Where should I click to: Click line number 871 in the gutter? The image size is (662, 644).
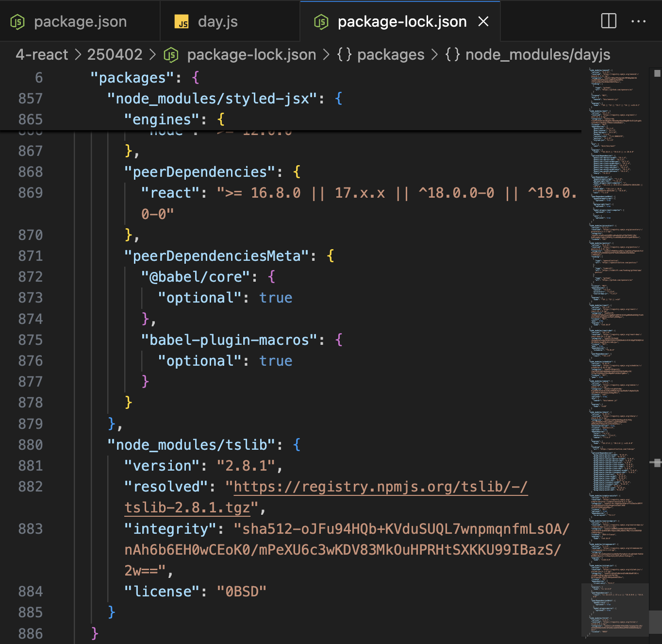pyautogui.click(x=30, y=256)
